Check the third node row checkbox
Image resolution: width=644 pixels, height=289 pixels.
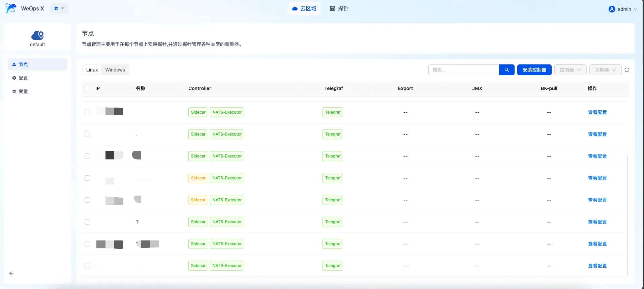pyautogui.click(x=87, y=156)
